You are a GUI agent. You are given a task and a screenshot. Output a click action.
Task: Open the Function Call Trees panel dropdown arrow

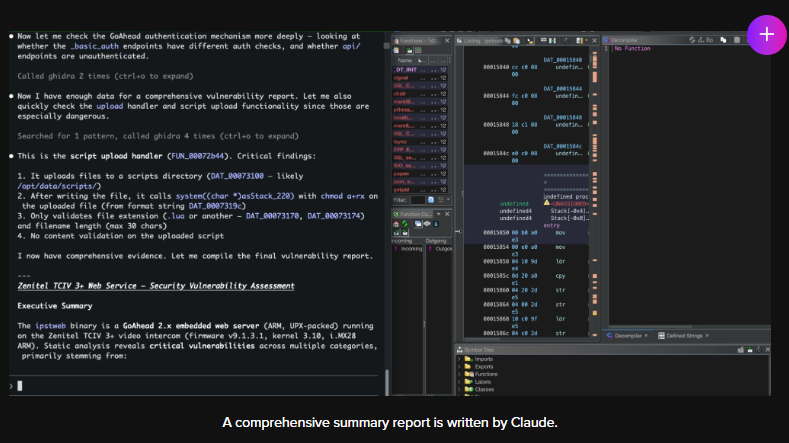point(438,214)
